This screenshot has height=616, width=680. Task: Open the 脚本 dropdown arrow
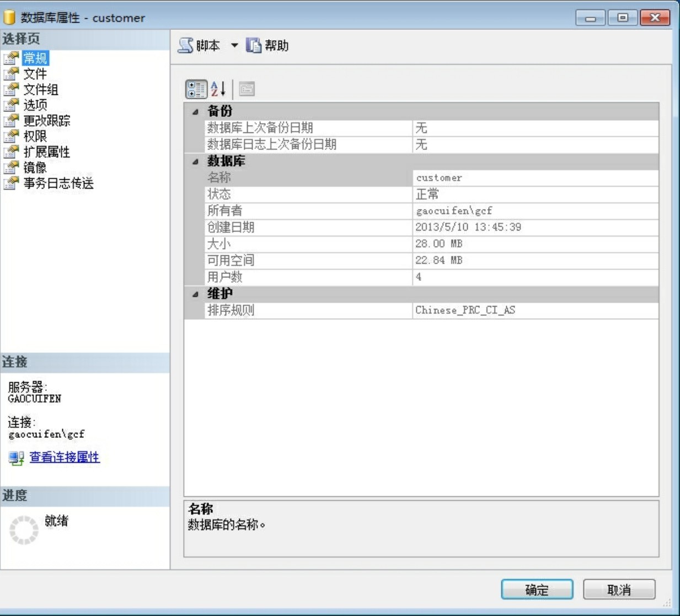[x=234, y=46]
